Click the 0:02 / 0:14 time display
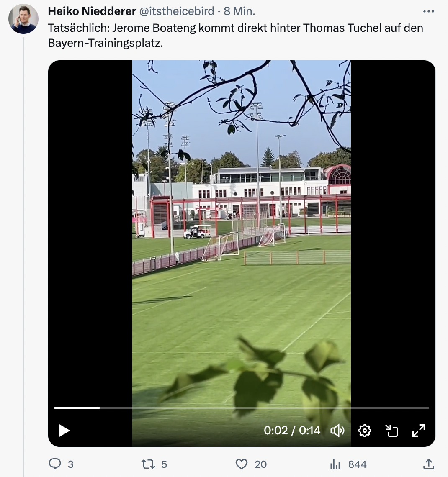448x477 pixels. pyautogui.click(x=292, y=431)
